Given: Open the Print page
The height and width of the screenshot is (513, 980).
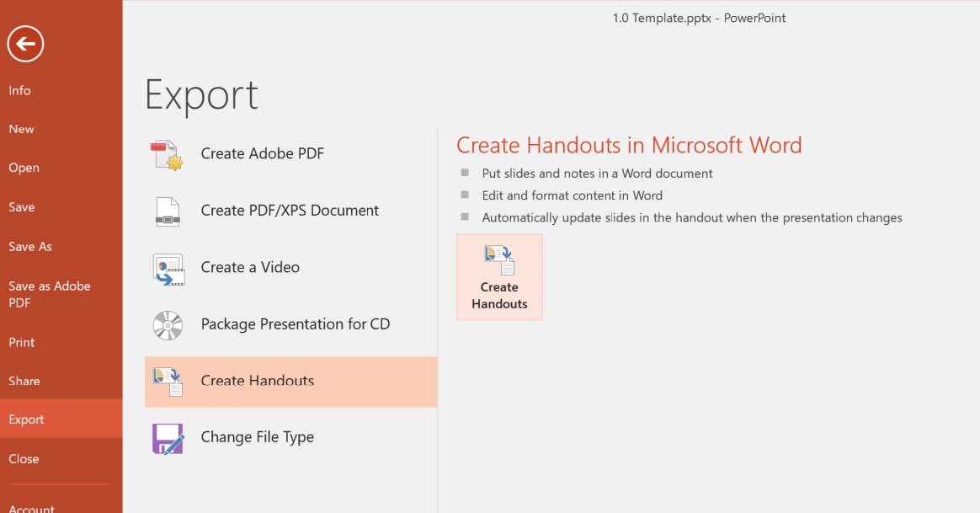Looking at the screenshot, I should click(x=22, y=342).
